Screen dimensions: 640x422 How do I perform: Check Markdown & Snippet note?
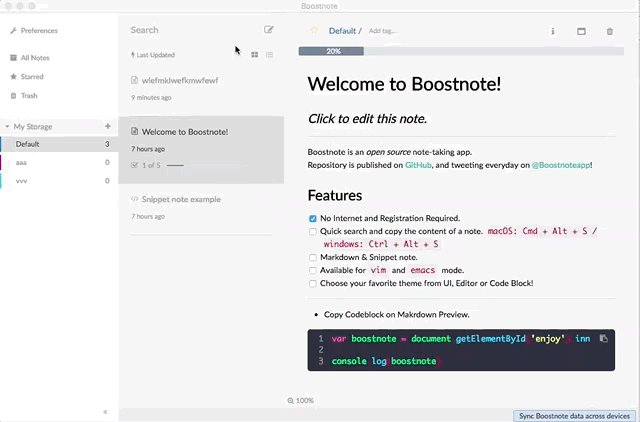click(313, 258)
